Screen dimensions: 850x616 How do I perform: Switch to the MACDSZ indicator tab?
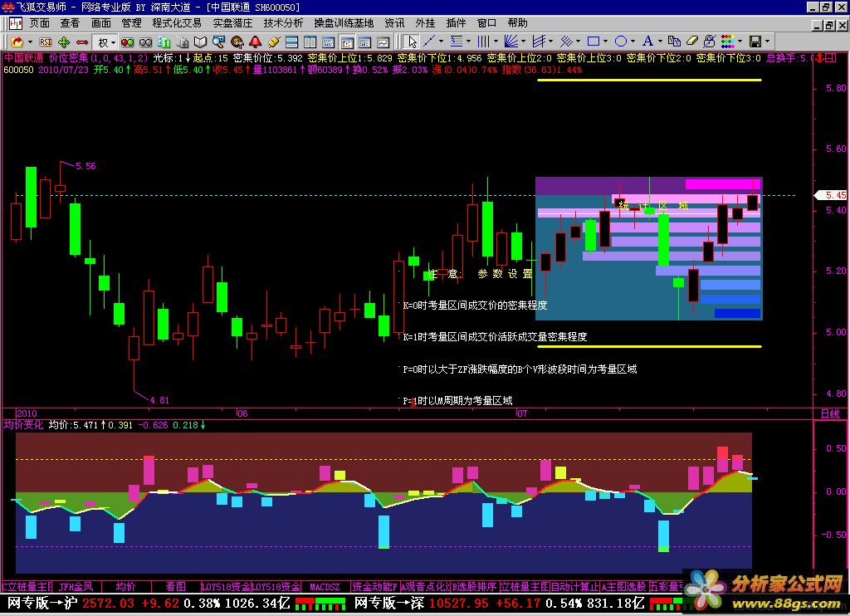pyautogui.click(x=325, y=587)
